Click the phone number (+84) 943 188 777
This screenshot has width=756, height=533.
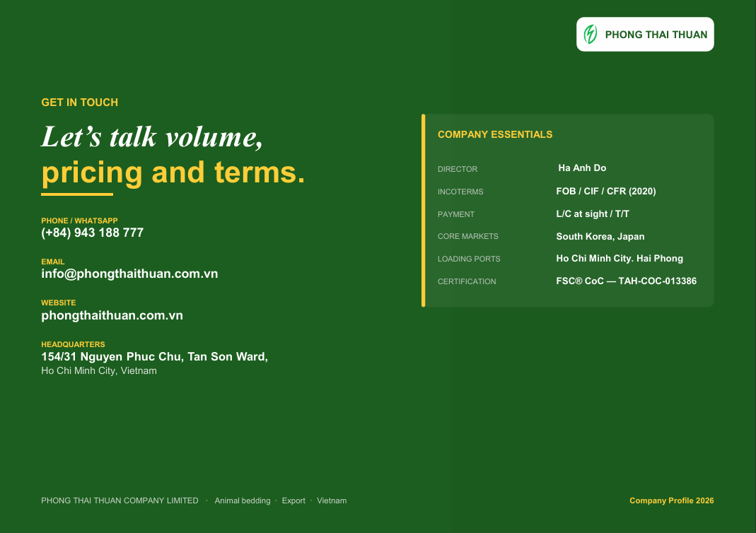pyautogui.click(x=93, y=233)
